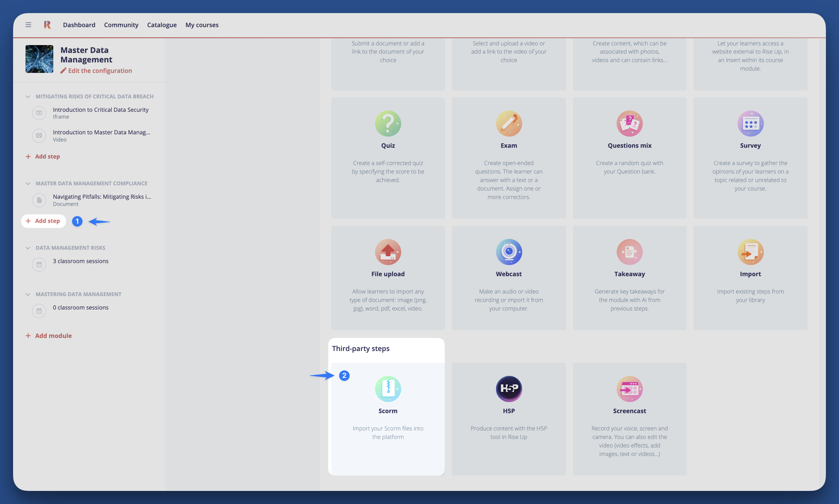The height and width of the screenshot is (504, 839).
Task: Select the Quiz question-mark icon
Action: [x=388, y=123]
